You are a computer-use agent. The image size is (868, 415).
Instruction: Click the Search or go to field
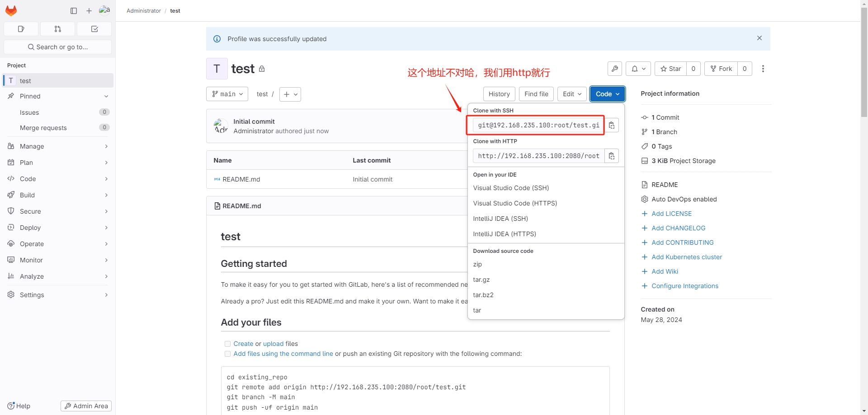(58, 47)
